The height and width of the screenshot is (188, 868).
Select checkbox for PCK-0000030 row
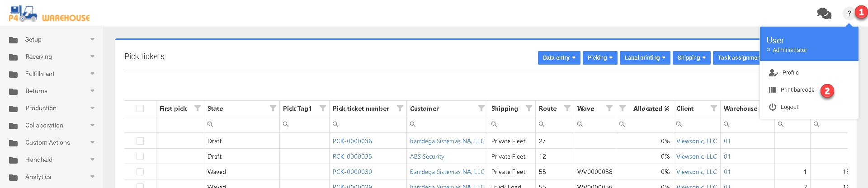(x=140, y=172)
